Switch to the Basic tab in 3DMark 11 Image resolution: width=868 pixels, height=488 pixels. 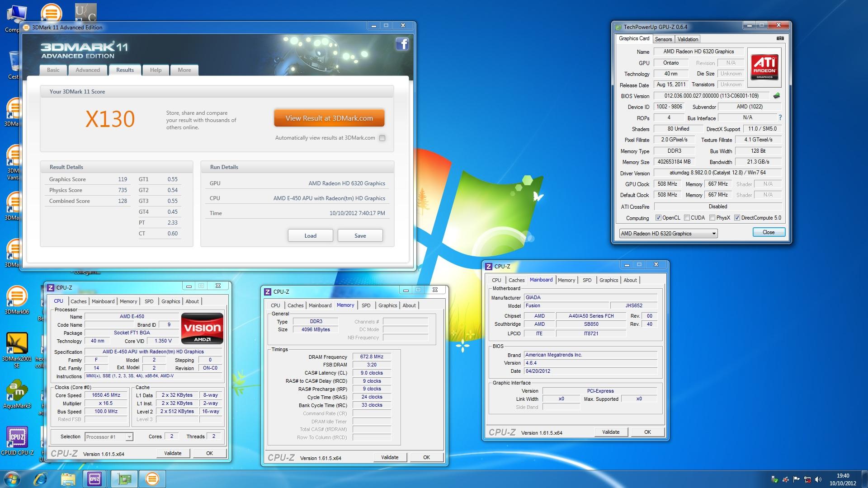(53, 70)
